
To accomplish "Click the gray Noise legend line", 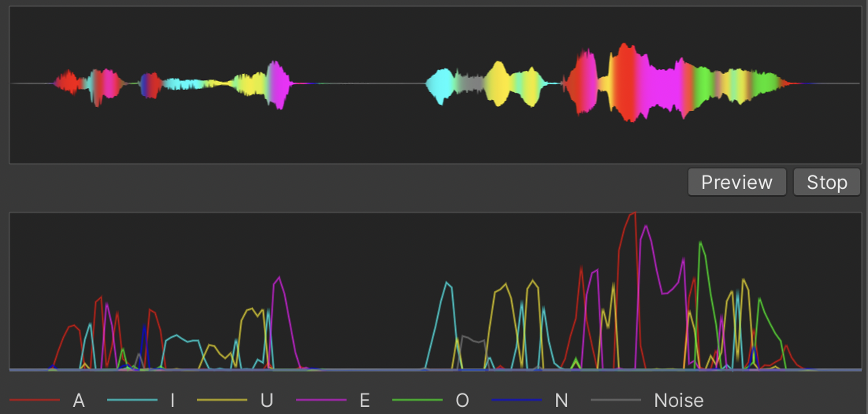I will 616,400.
